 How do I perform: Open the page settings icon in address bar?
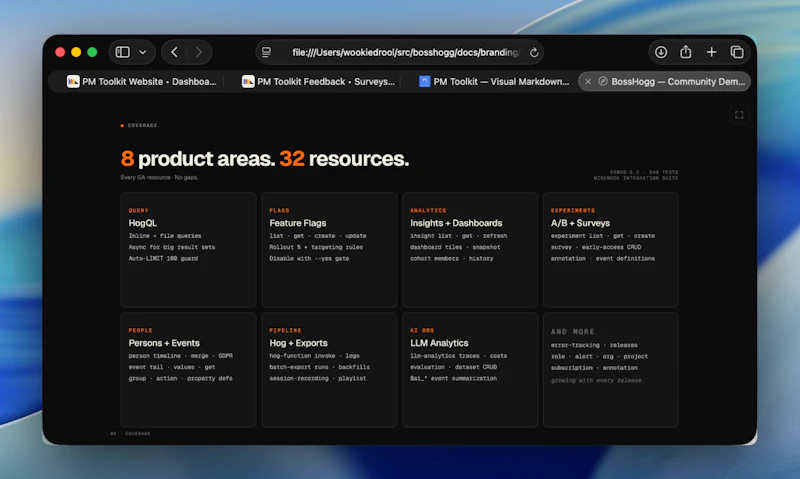click(266, 52)
